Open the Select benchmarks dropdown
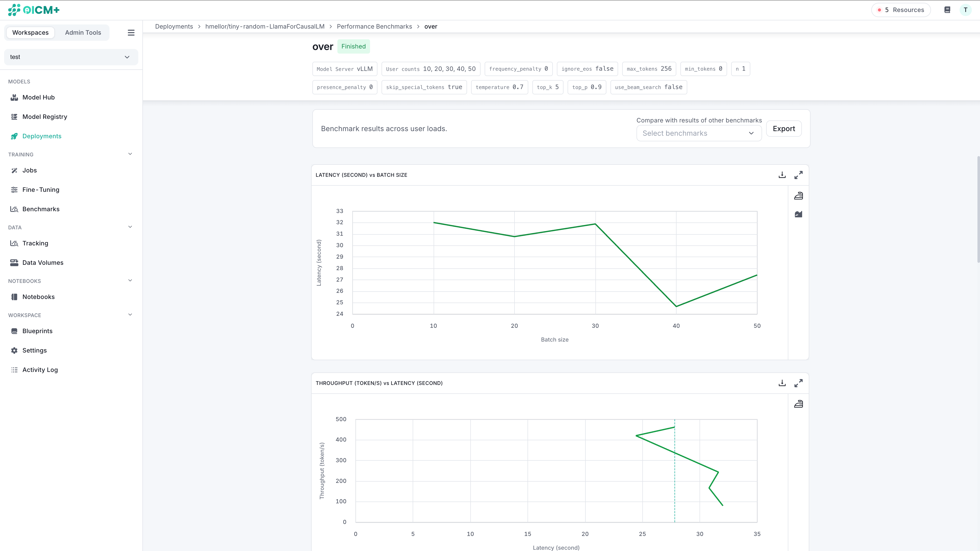980x551 pixels. [x=699, y=133]
